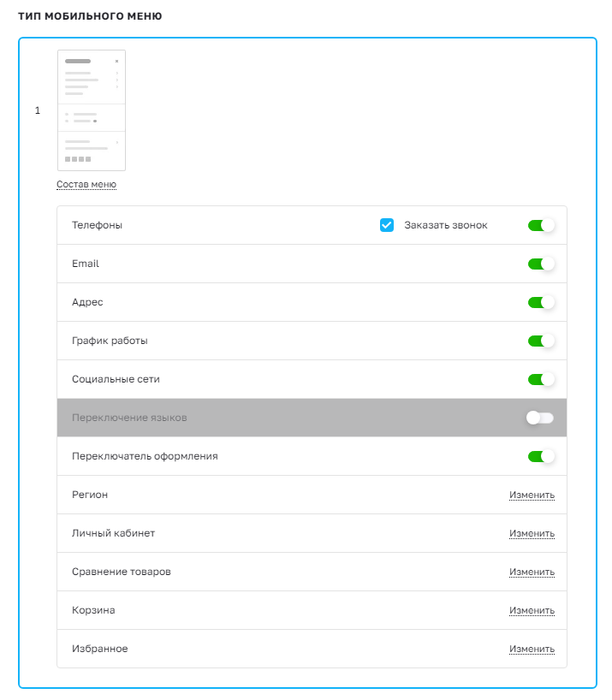The image size is (612, 700).
Task: Select mobile menu type 1 thumbnail
Action: click(x=92, y=110)
